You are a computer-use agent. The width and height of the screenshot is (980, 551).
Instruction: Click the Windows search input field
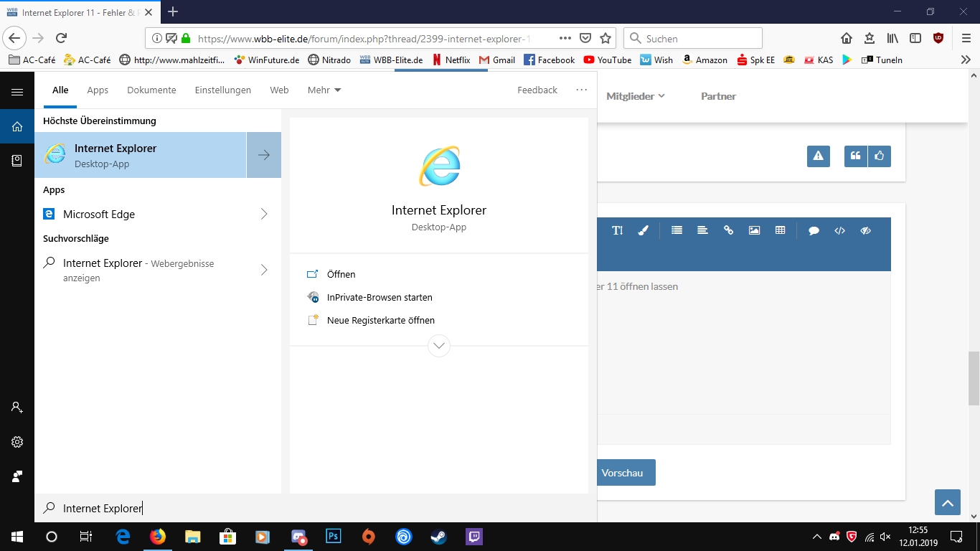pos(316,508)
